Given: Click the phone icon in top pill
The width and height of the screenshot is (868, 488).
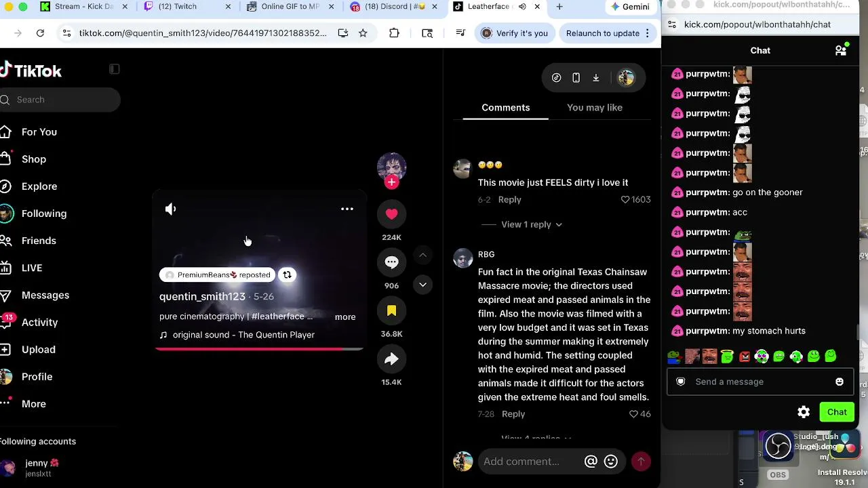Looking at the screenshot, I should (x=576, y=78).
